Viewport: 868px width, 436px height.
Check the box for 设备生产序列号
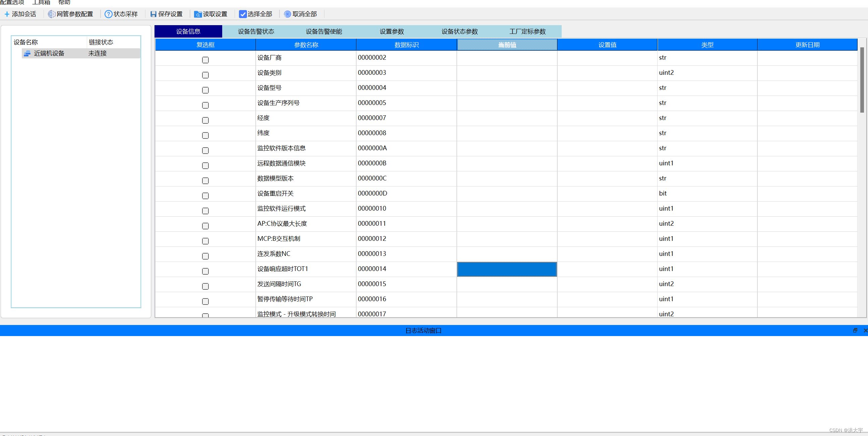coord(205,105)
